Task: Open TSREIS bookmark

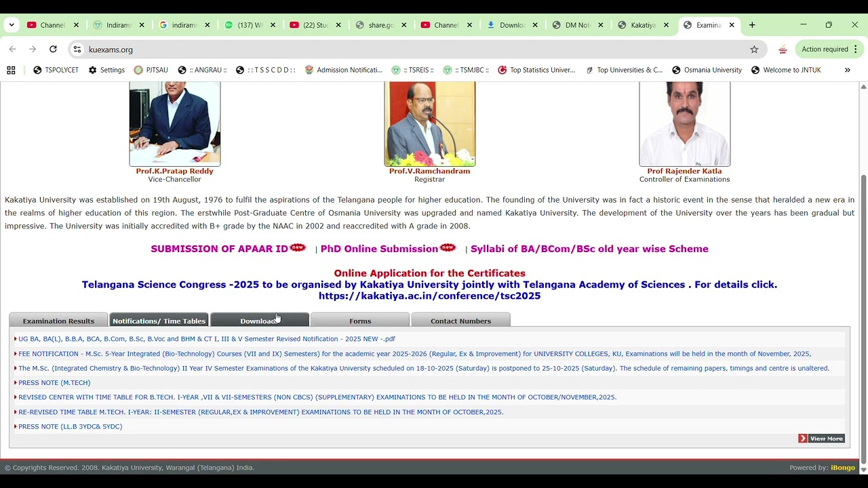Action: tap(412, 70)
